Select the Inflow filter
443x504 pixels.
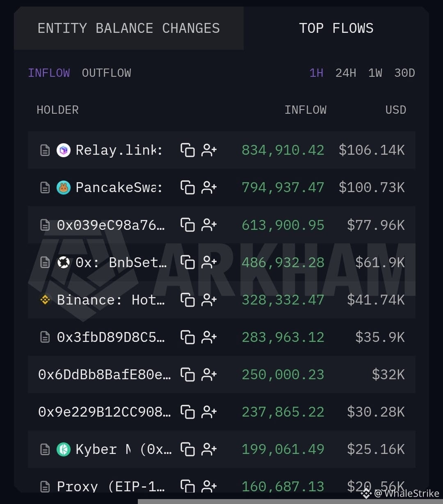49,73
